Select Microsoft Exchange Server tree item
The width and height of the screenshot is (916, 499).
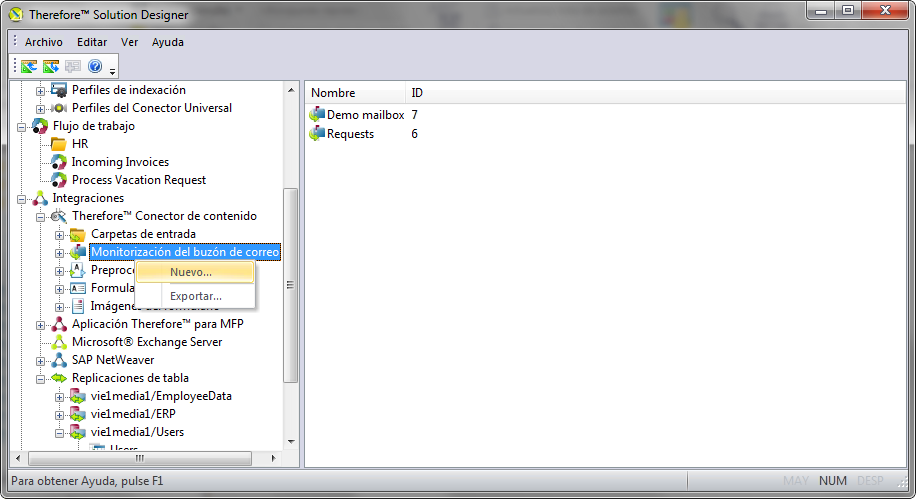tap(147, 342)
